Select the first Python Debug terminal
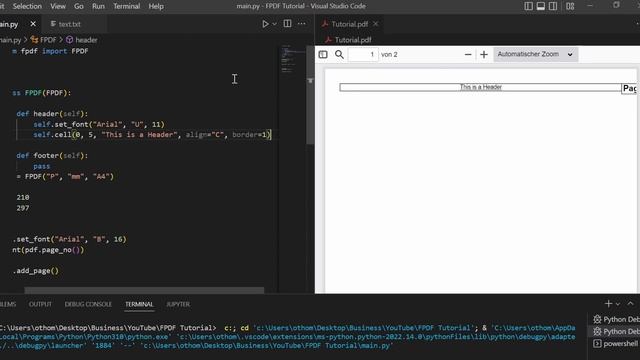Image resolution: width=640 pixels, height=360 pixels. [616, 319]
